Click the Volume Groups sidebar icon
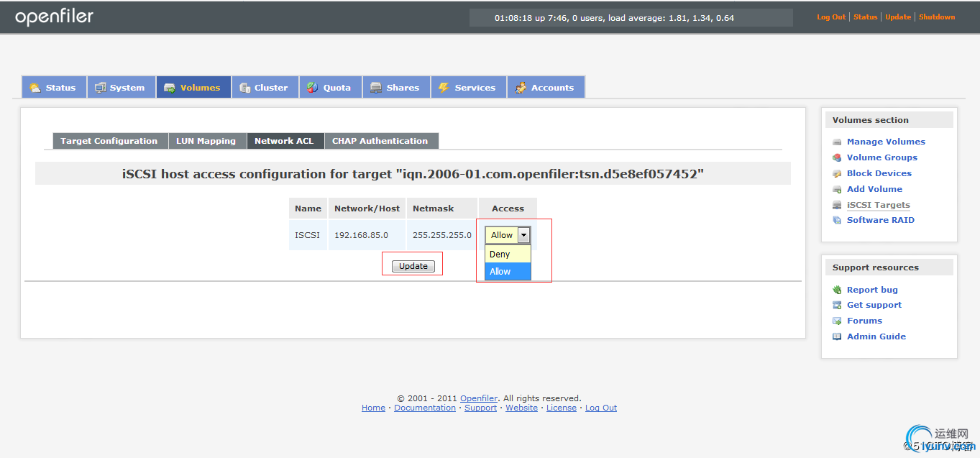Screen dimensions: 980x458 pos(837,157)
